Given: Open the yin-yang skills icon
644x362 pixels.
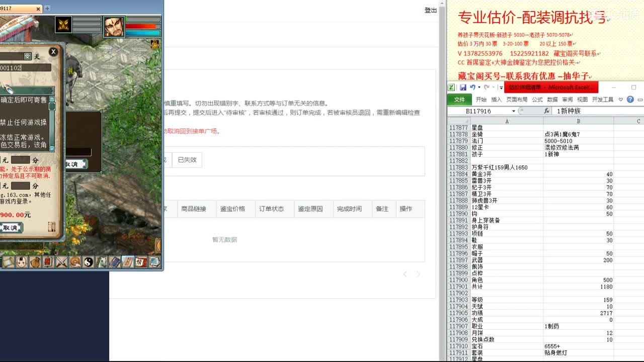Looking at the screenshot, I should [89, 262].
